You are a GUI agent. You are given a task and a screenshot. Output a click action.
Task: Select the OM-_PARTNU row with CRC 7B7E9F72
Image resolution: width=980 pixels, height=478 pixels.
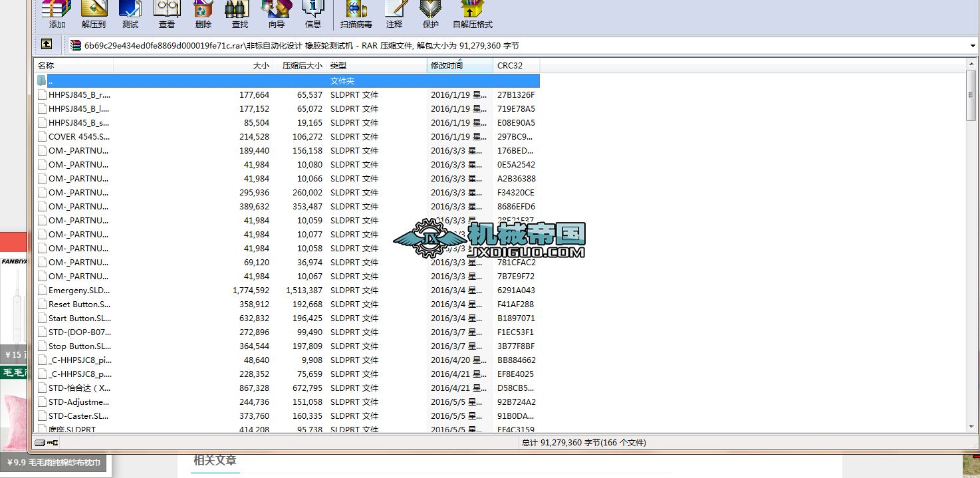[287, 276]
